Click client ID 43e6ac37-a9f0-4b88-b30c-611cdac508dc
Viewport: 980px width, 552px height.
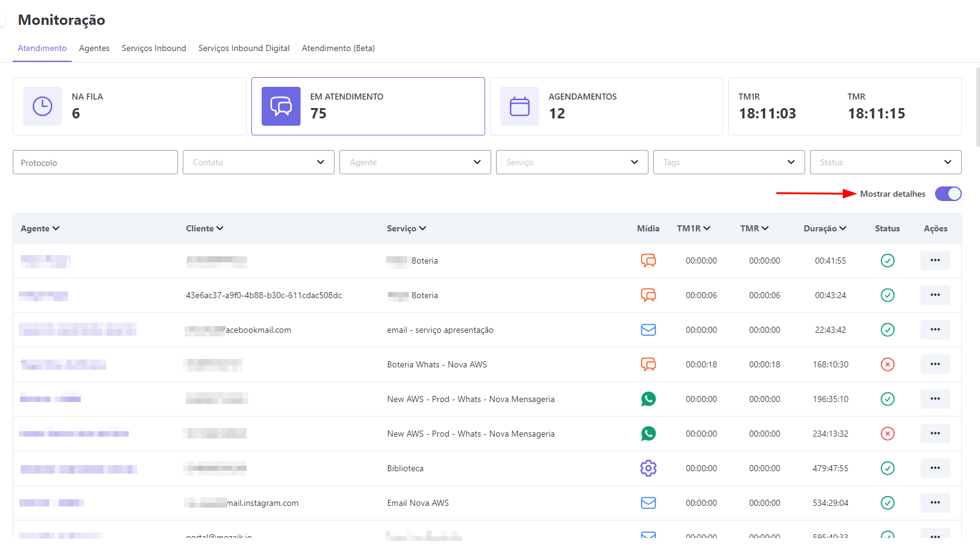coord(264,295)
